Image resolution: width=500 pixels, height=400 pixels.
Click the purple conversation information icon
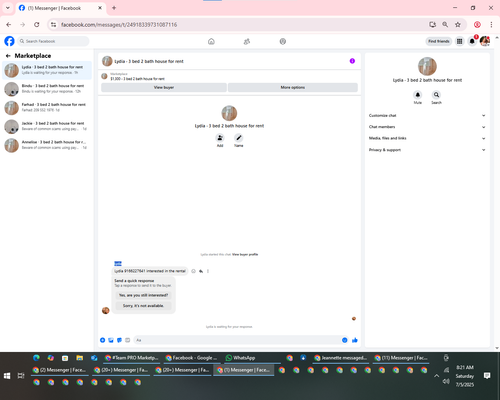click(x=352, y=61)
